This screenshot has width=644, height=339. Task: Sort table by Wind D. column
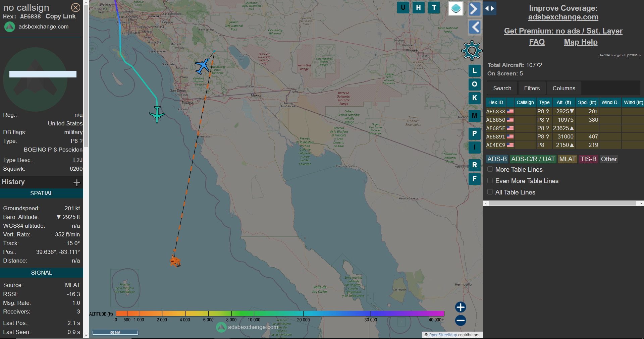[x=610, y=102]
